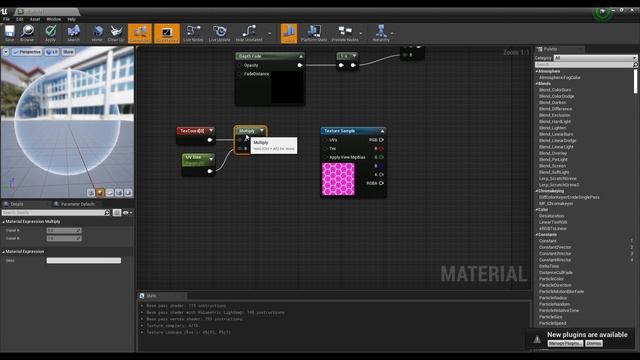The image size is (640, 360).
Task: Expand the TexCoord node arrow
Action: tap(211, 131)
